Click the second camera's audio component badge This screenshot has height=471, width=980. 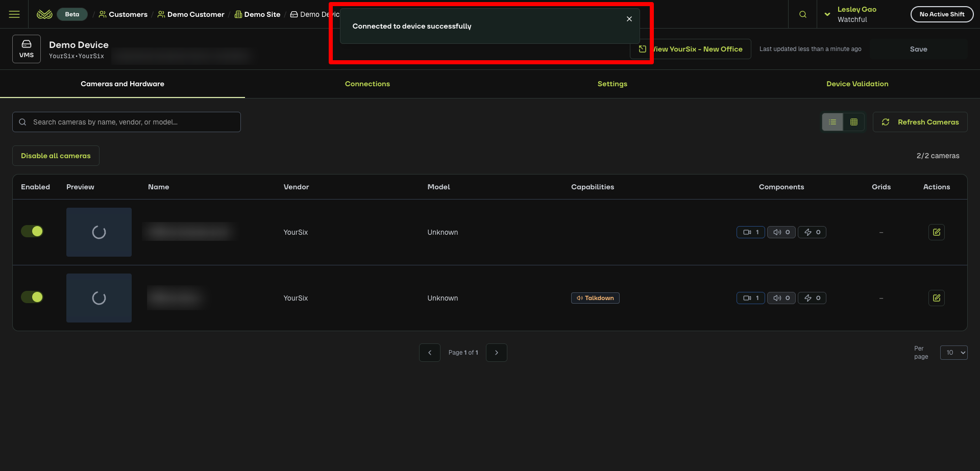point(781,298)
